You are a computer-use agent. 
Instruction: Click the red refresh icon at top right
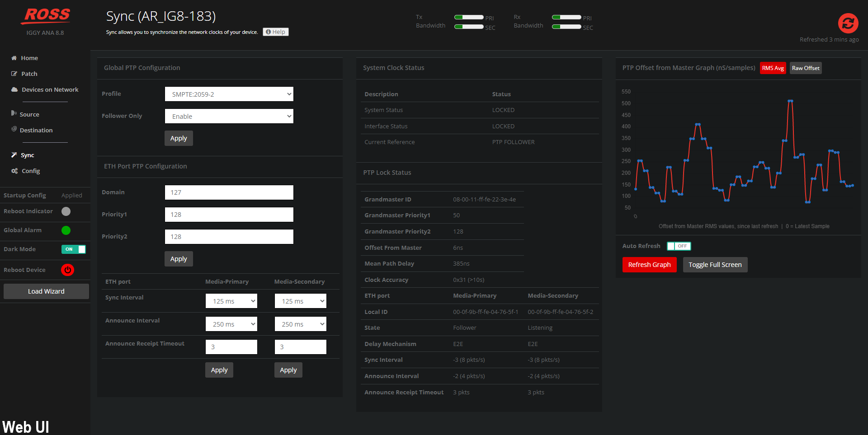848,23
